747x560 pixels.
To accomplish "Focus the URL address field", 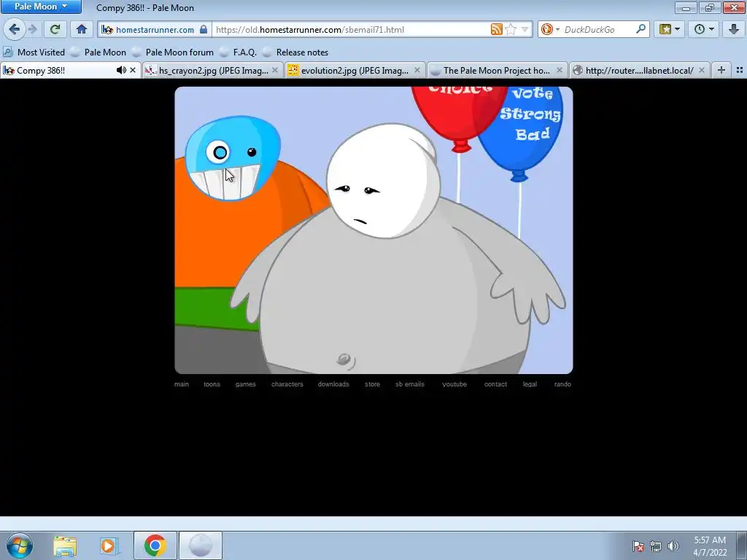I will pos(352,29).
